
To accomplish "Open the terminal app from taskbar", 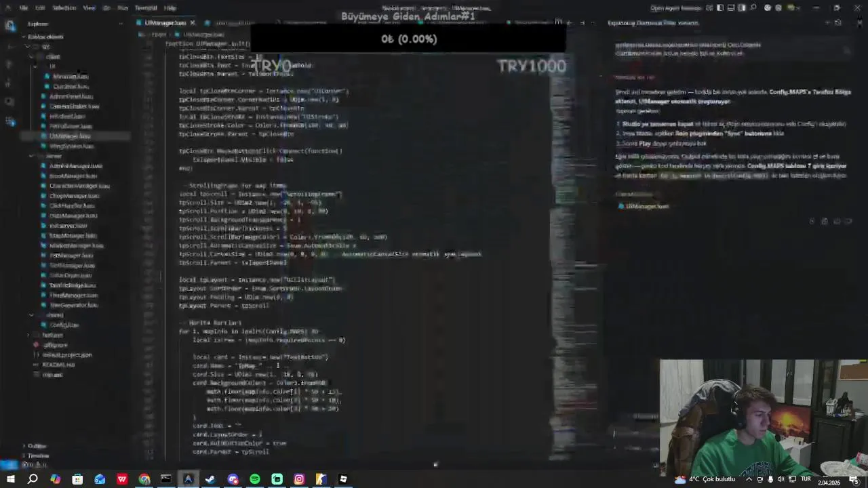I will pyautogui.click(x=166, y=479).
